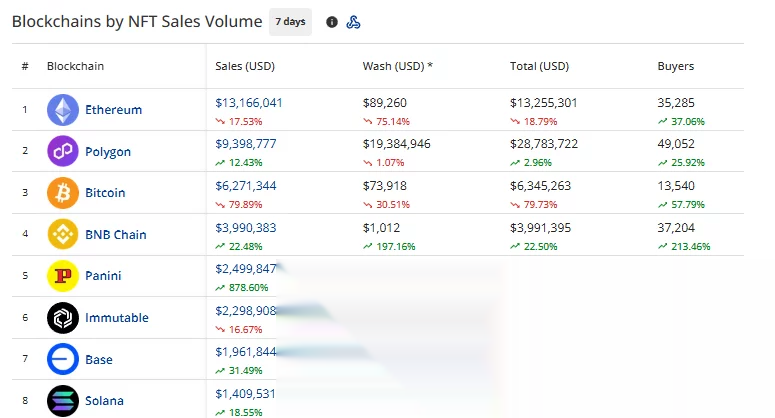Open the blue webhook icon in header
Screen dimensions: 775x418
(353, 22)
